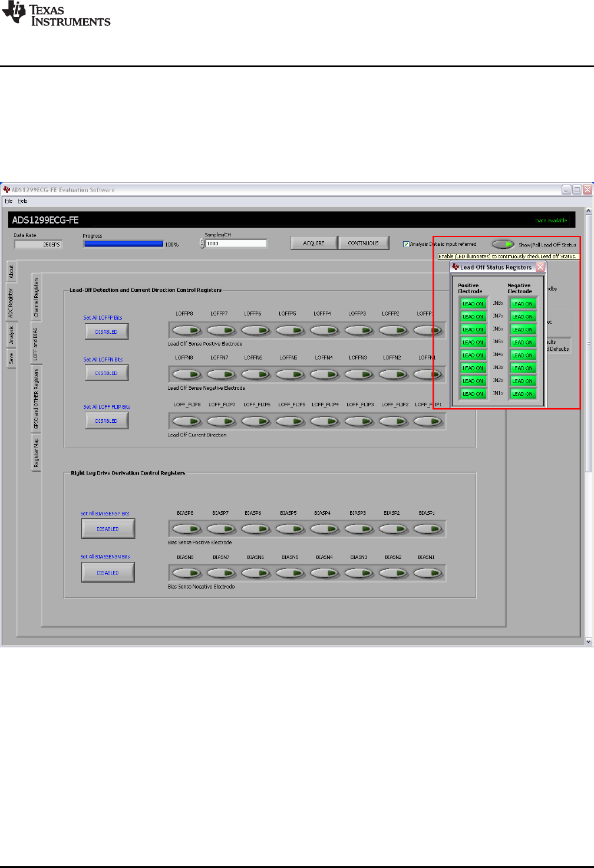Viewport: 594px width, 868px height.
Task: Close the Lead-Off Status Registers window
Action: click(x=540, y=267)
